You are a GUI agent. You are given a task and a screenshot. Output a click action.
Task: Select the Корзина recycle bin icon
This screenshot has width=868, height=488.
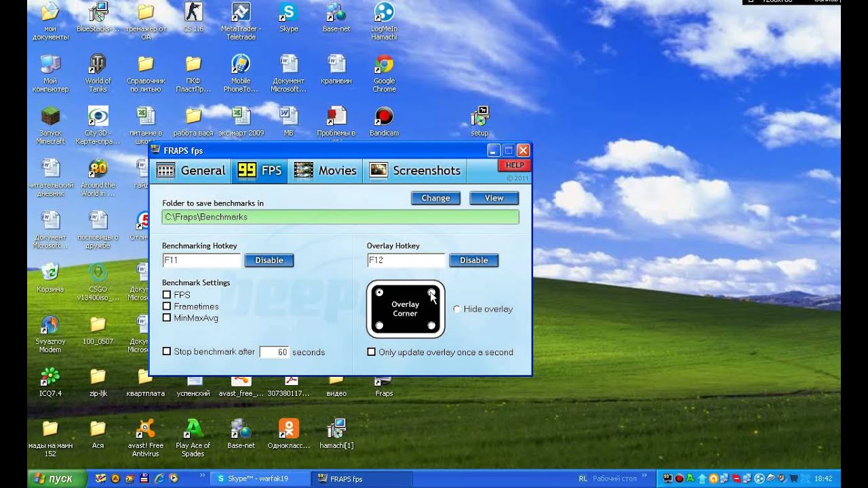point(50,278)
